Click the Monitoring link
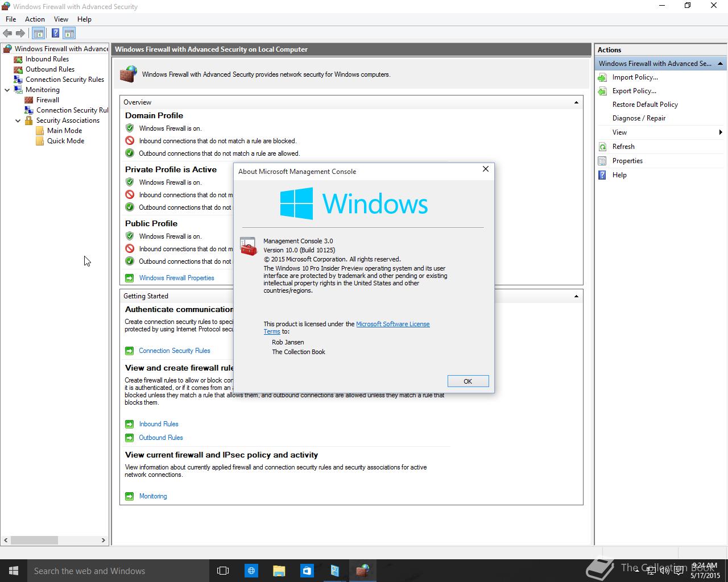This screenshot has height=582, width=728. click(153, 496)
